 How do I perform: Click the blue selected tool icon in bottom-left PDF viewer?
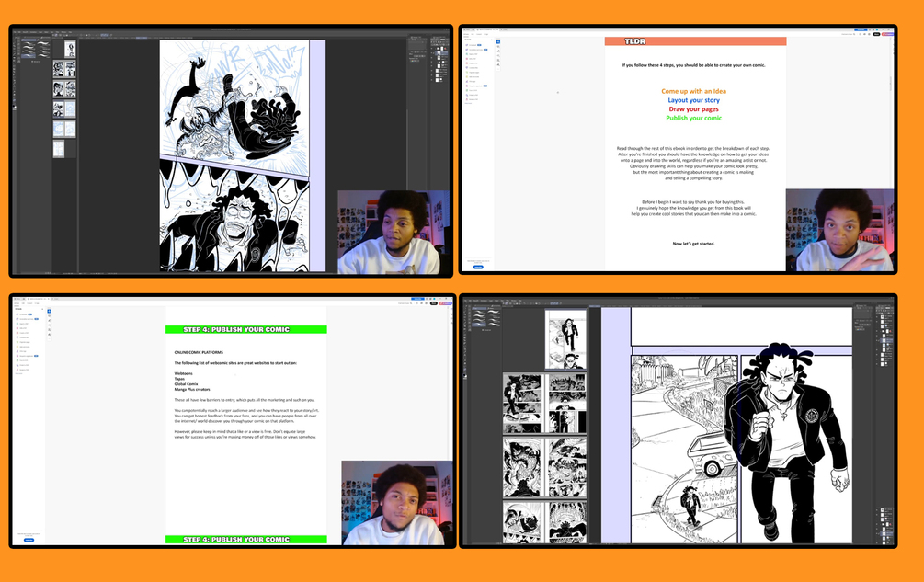point(49,311)
